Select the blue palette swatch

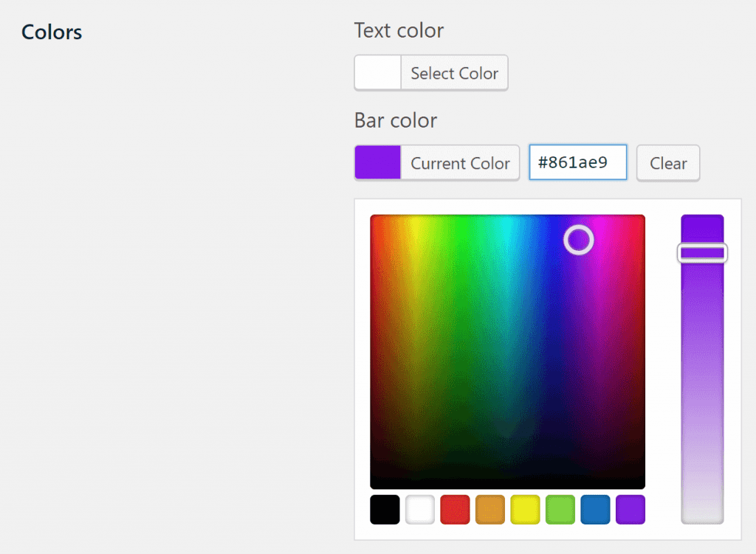click(x=595, y=510)
